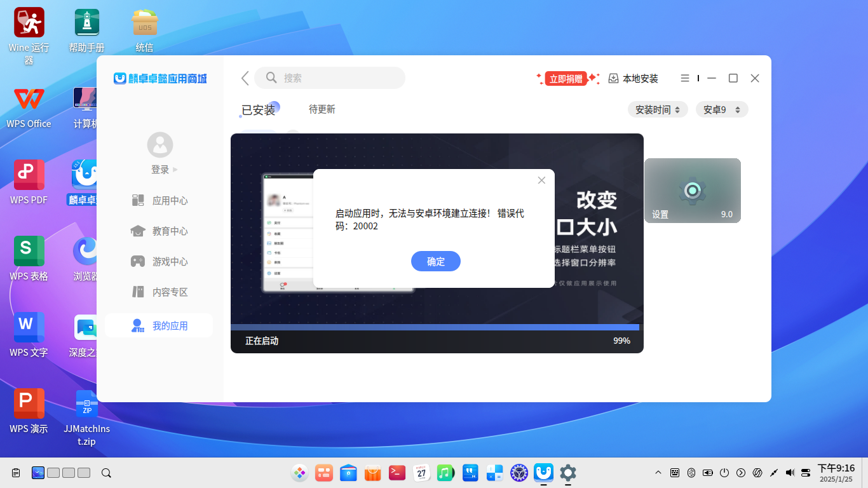Open the orange shopping bag store dock icon
The width and height of the screenshot is (868, 488).
coord(372,473)
